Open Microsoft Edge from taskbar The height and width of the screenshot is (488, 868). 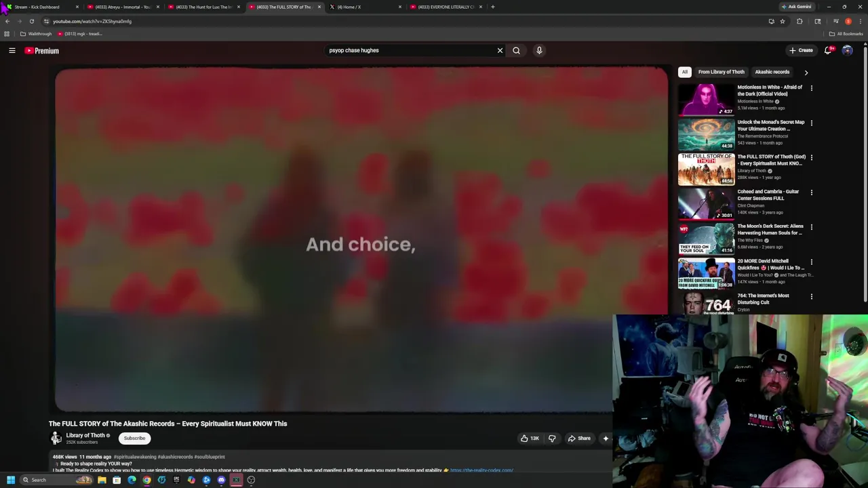(x=132, y=480)
